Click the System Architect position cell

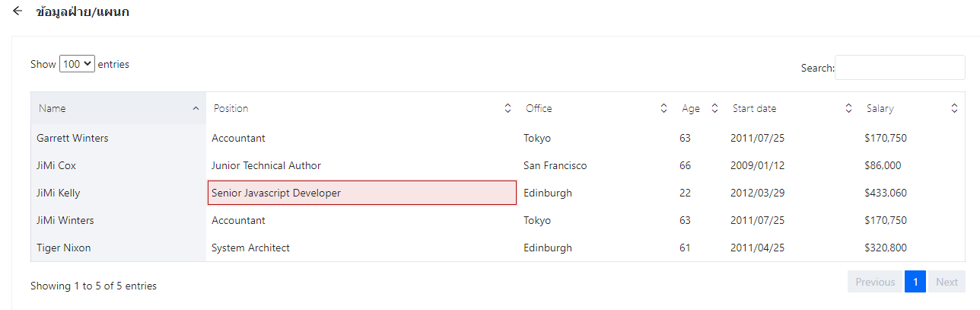(x=250, y=248)
